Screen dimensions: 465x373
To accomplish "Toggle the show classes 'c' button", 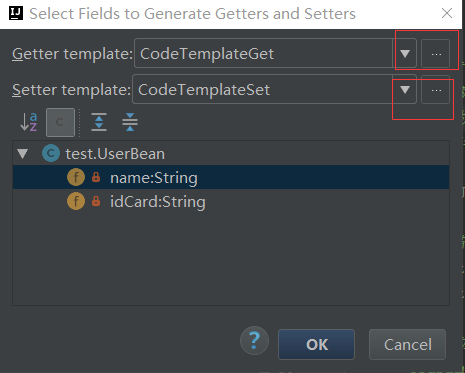I will pyautogui.click(x=60, y=122).
